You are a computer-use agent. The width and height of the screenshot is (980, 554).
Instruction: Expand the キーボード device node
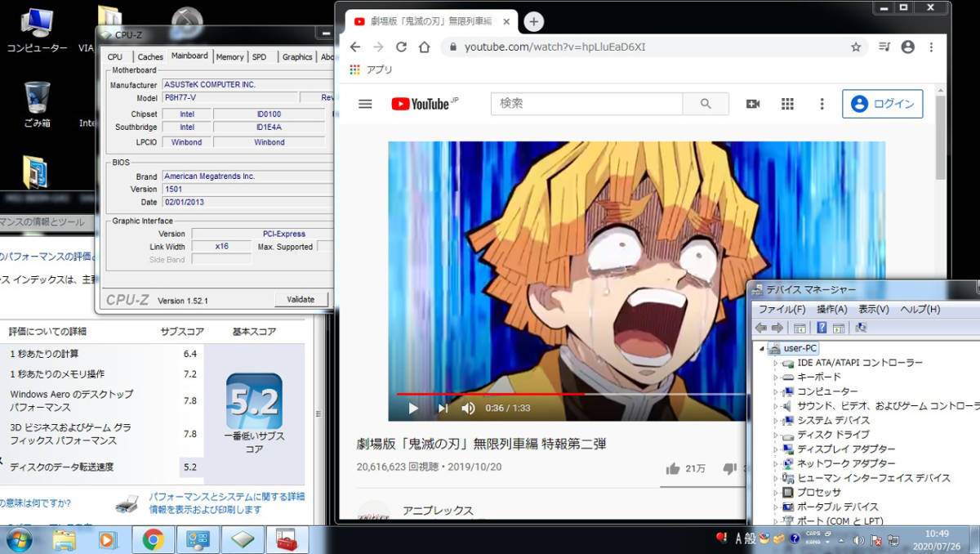pyautogui.click(x=776, y=378)
